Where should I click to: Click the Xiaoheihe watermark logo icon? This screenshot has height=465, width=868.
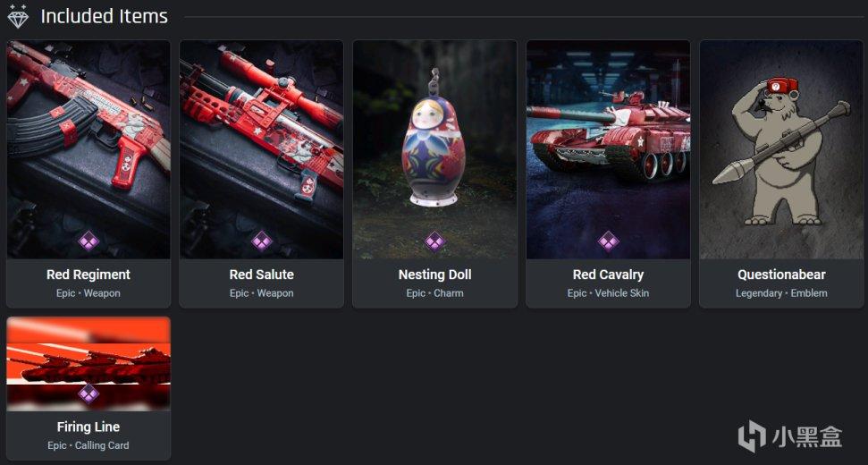(753, 435)
